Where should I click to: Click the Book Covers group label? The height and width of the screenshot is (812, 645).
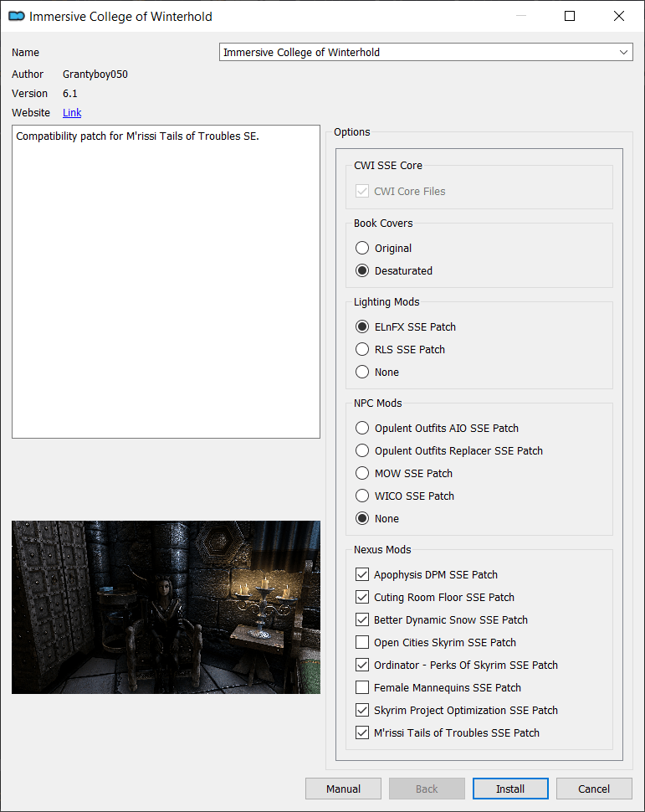tap(383, 224)
